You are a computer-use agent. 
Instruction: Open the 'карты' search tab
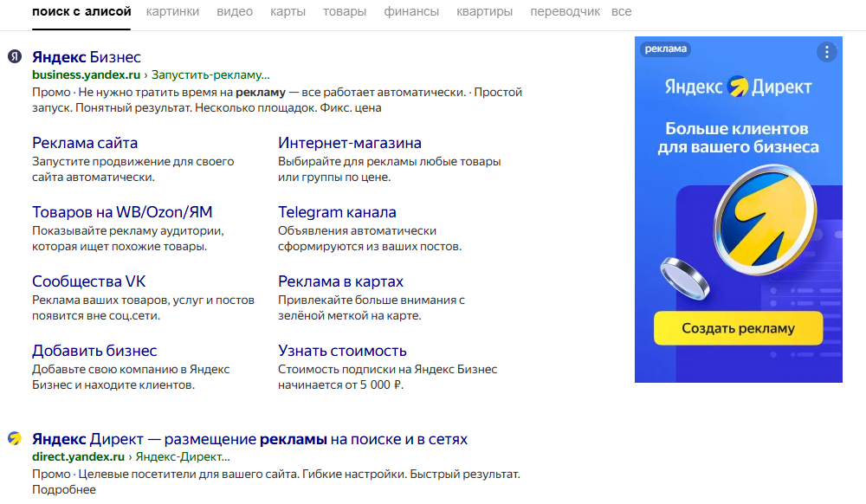(288, 11)
